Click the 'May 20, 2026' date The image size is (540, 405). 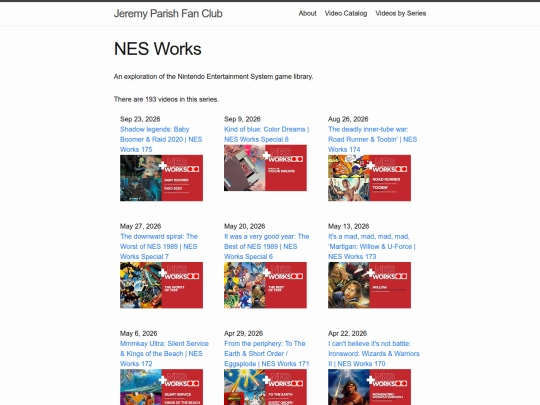click(245, 226)
